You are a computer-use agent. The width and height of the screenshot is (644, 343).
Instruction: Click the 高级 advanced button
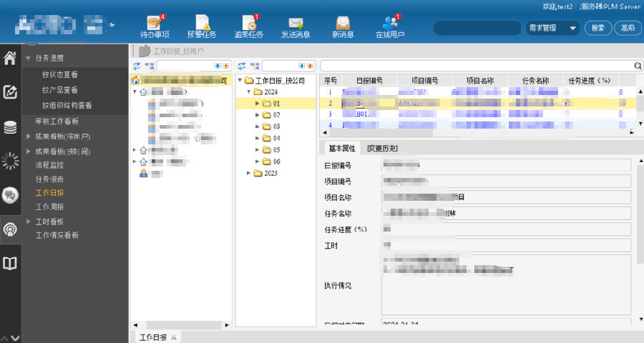[628, 29]
